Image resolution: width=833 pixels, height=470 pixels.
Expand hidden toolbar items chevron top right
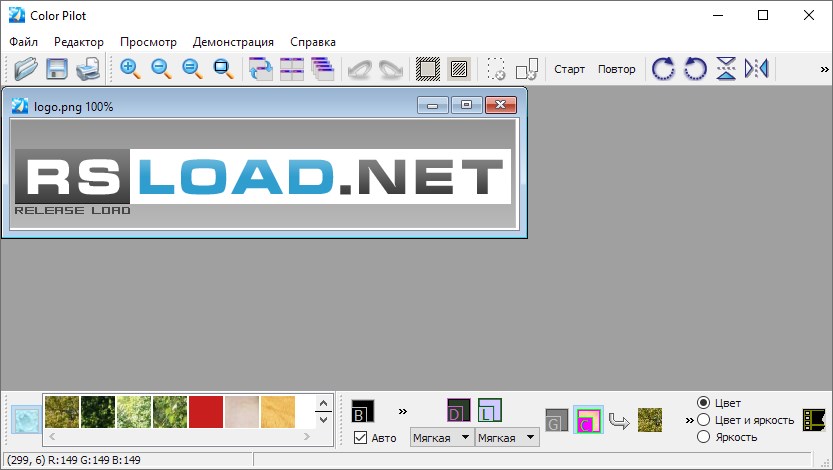tap(824, 69)
